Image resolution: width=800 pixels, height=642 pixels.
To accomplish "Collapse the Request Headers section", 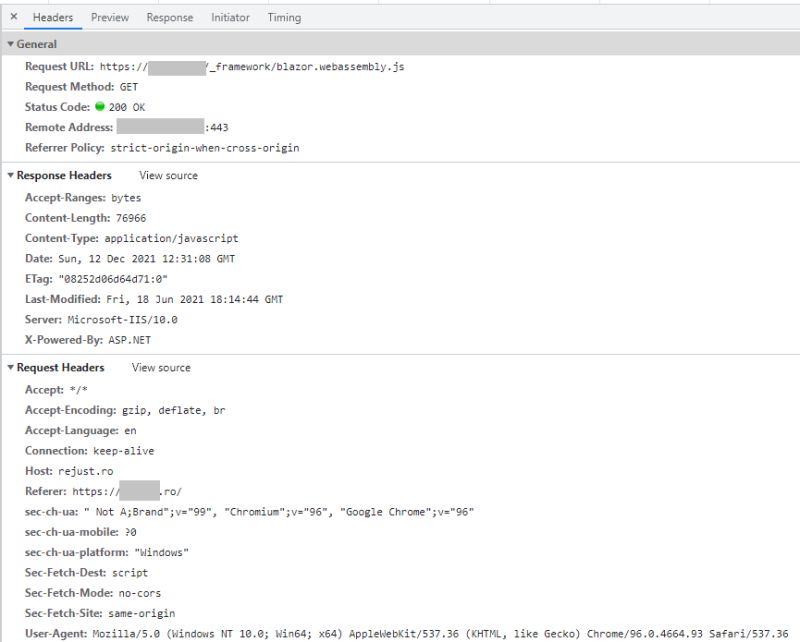I will [10, 367].
